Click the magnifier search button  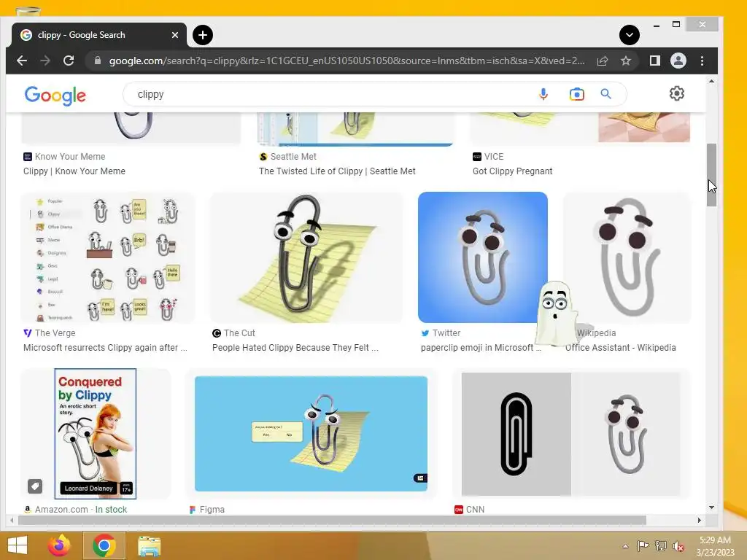[x=605, y=94]
